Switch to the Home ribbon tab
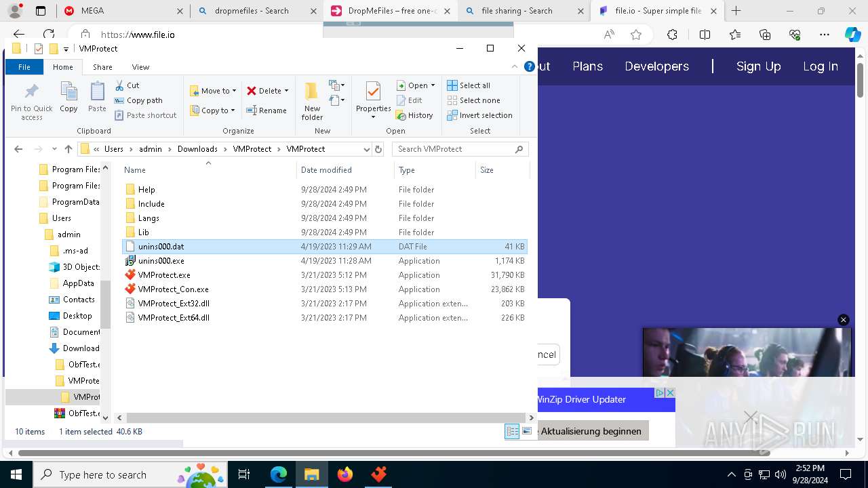The width and height of the screenshot is (868, 488). (63, 67)
